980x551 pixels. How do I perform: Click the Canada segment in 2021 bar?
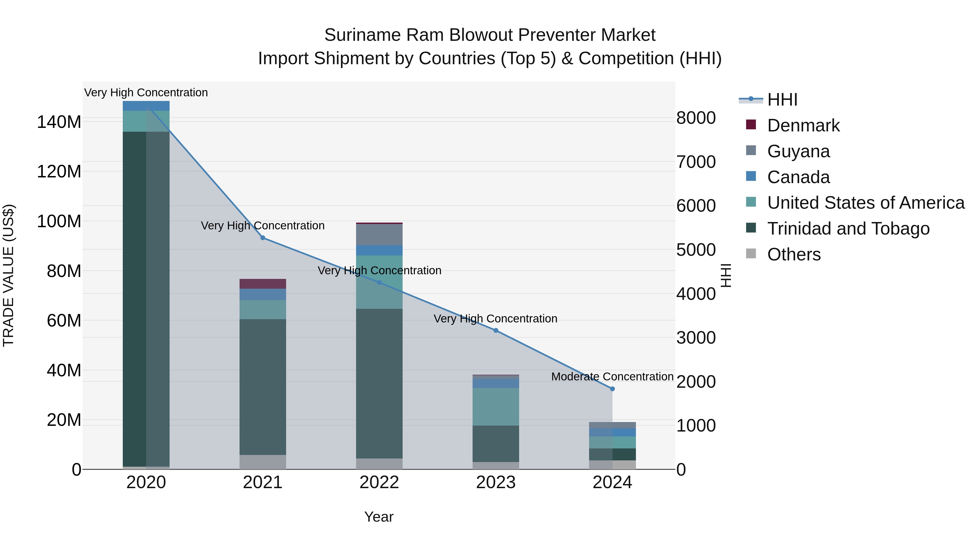[262, 295]
